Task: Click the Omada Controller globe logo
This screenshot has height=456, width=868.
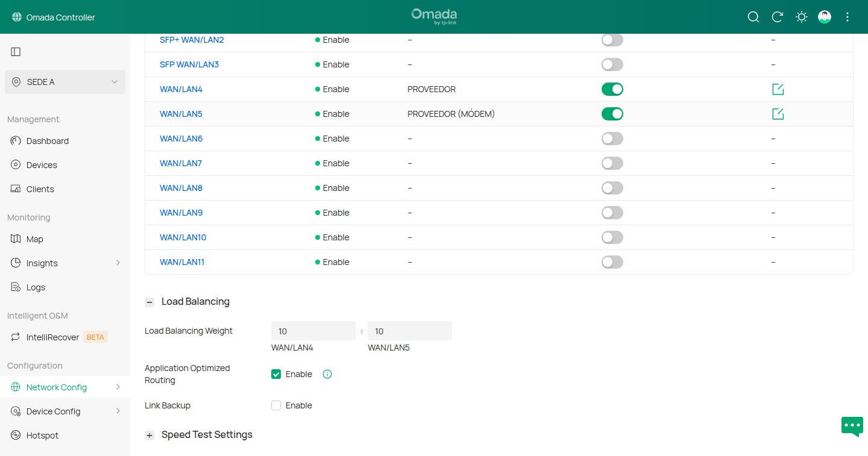Action: [16, 17]
